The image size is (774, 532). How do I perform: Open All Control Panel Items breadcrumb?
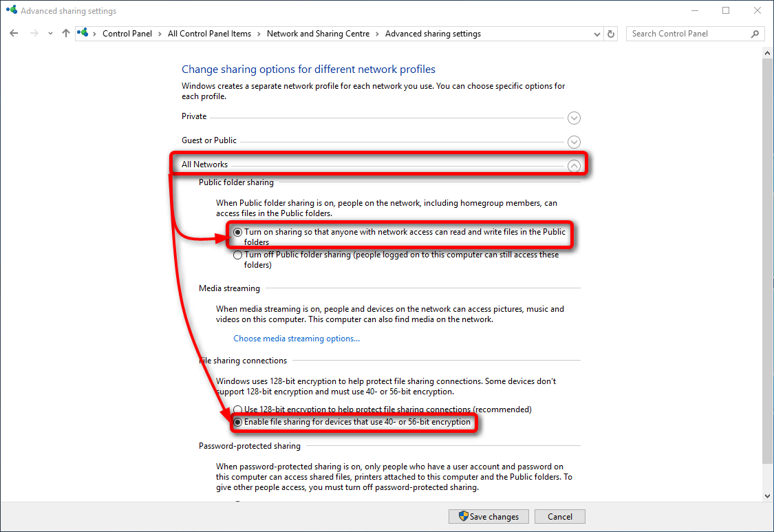tap(209, 34)
